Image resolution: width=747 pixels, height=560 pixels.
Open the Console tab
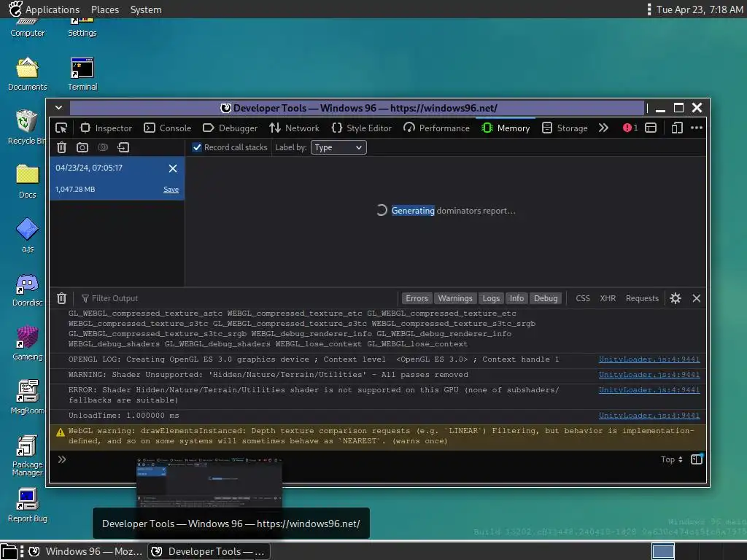point(168,128)
